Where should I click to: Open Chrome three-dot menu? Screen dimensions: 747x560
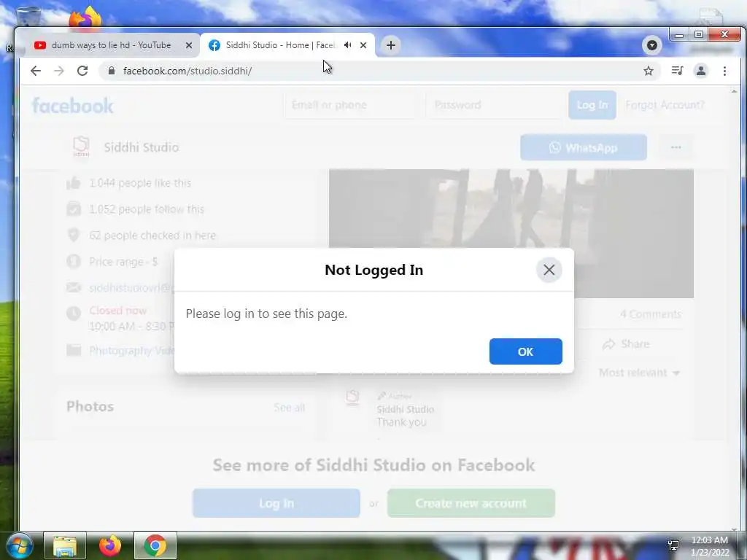724,71
